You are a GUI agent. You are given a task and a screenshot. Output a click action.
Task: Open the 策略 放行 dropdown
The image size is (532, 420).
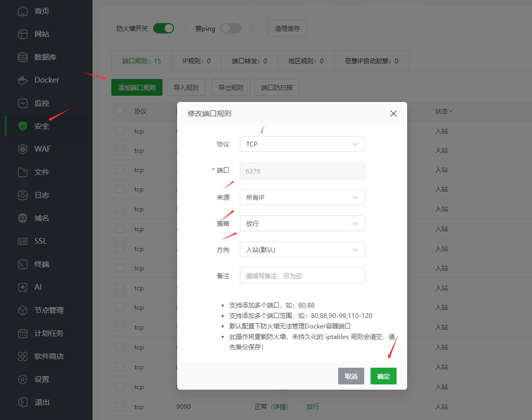[x=302, y=223]
